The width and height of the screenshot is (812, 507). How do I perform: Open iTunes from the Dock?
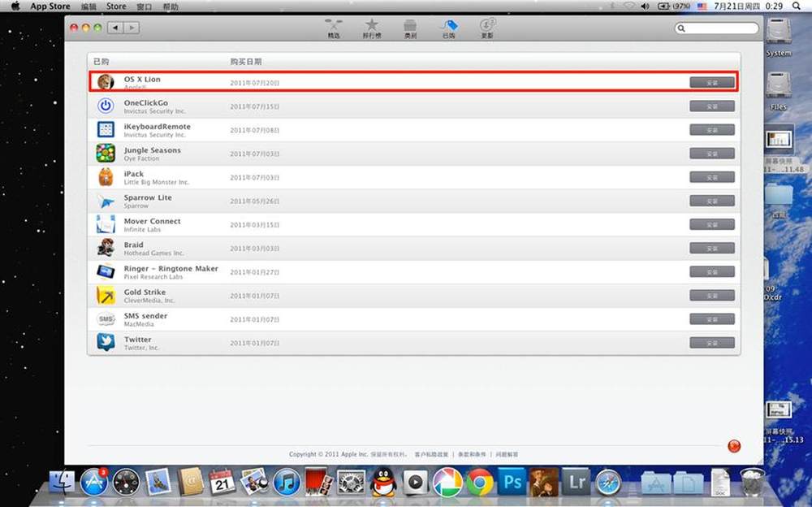point(287,482)
